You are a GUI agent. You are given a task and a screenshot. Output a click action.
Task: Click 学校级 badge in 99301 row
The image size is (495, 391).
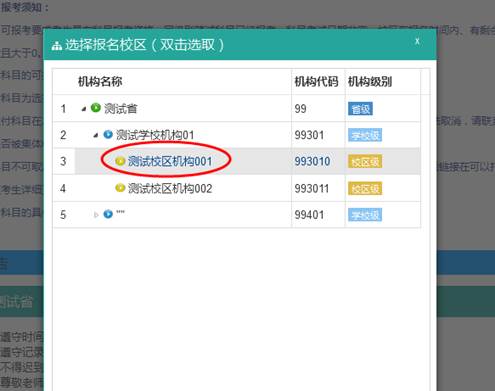[365, 135]
